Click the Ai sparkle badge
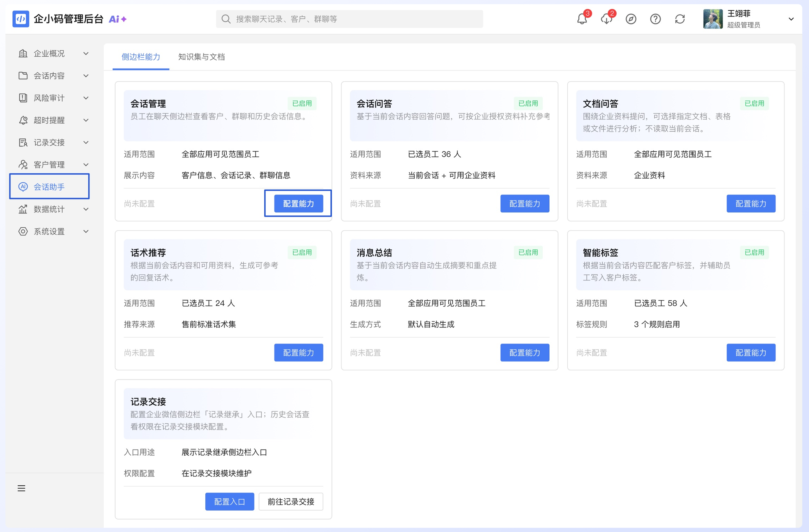 point(118,19)
